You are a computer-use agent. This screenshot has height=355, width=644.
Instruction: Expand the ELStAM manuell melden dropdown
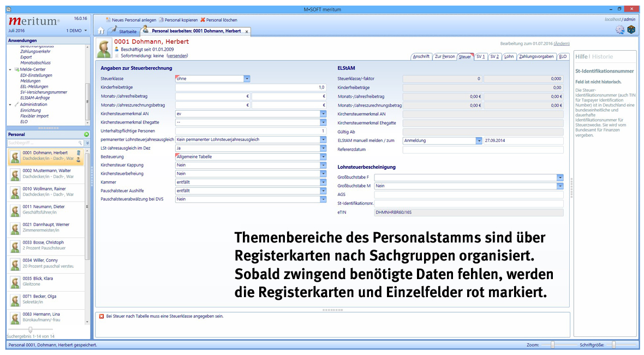coord(479,140)
